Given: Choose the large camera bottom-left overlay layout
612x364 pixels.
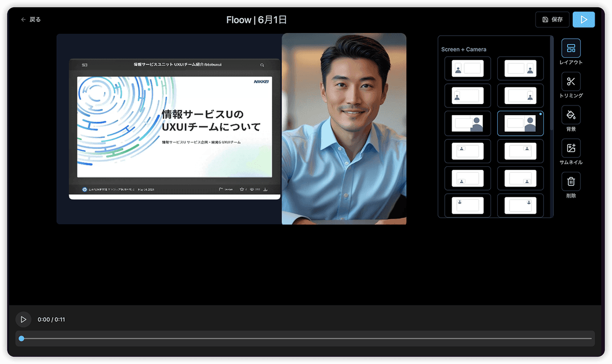Looking at the screenshot, I should (467, 123).
